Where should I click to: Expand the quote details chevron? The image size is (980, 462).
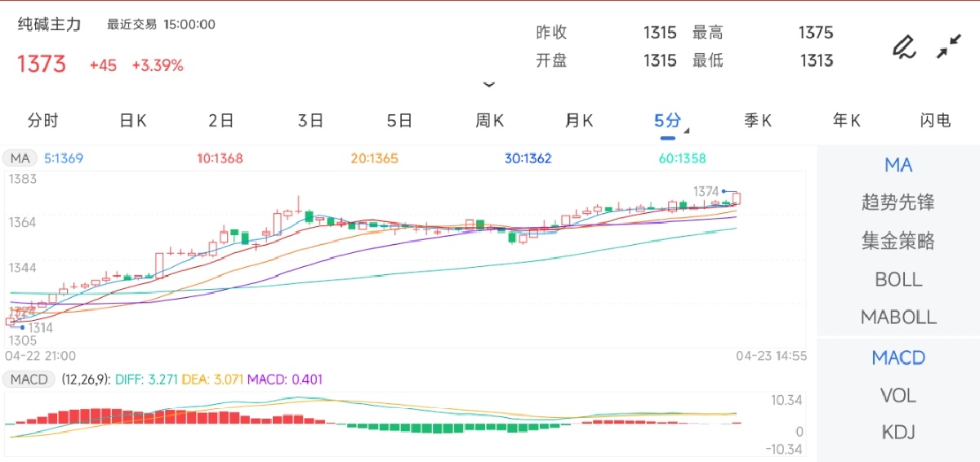point(489,85)
